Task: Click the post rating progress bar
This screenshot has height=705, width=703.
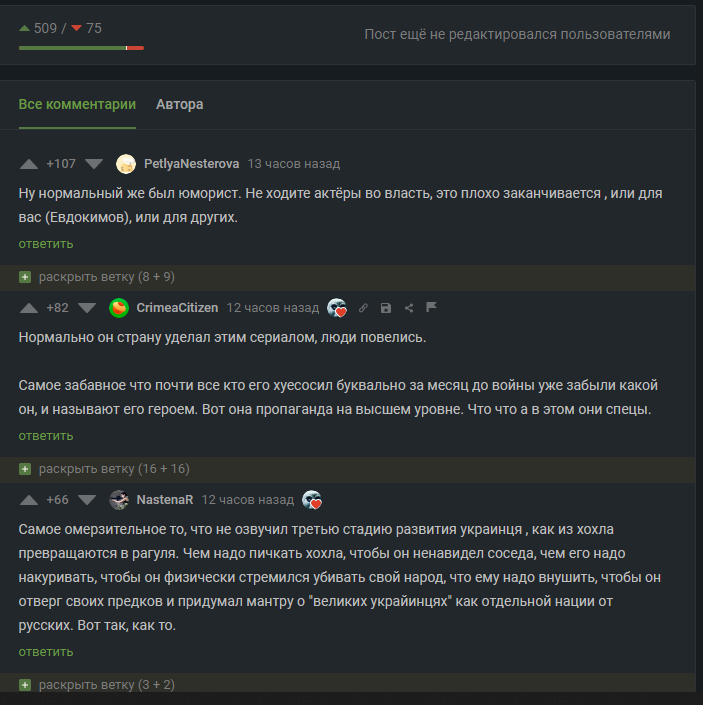Action: tap(81, 48)
